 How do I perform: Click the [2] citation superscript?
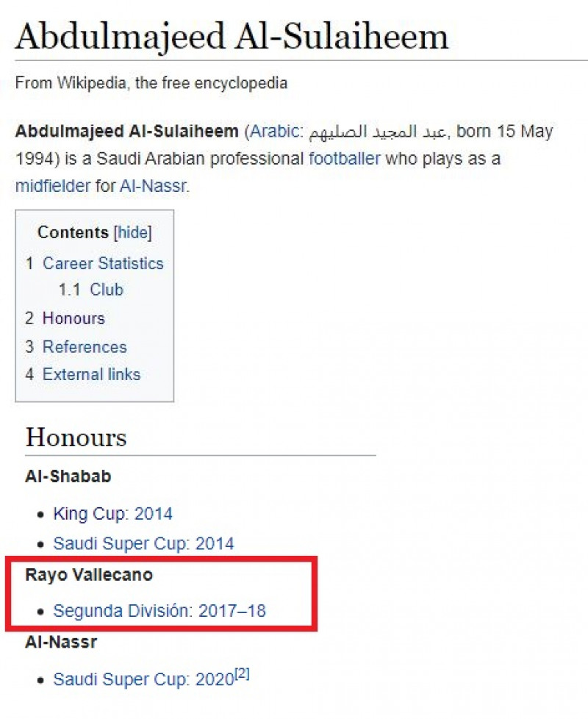243,674
